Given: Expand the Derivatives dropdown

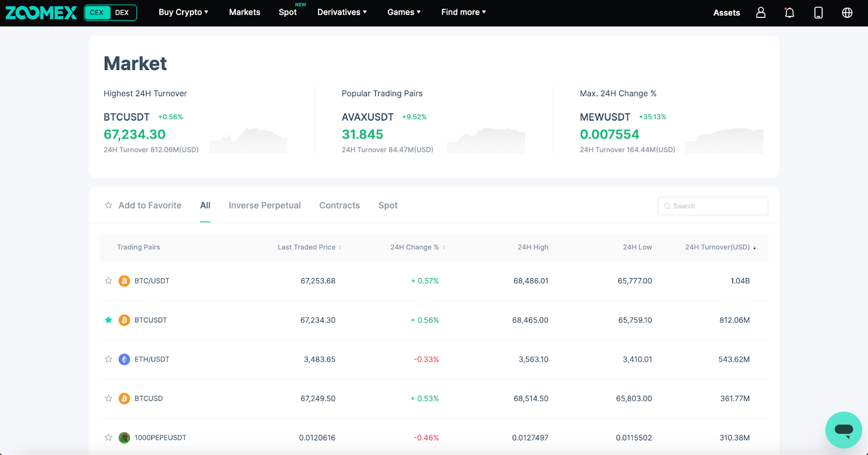Looking at the screenshot, I should [342, 12].
